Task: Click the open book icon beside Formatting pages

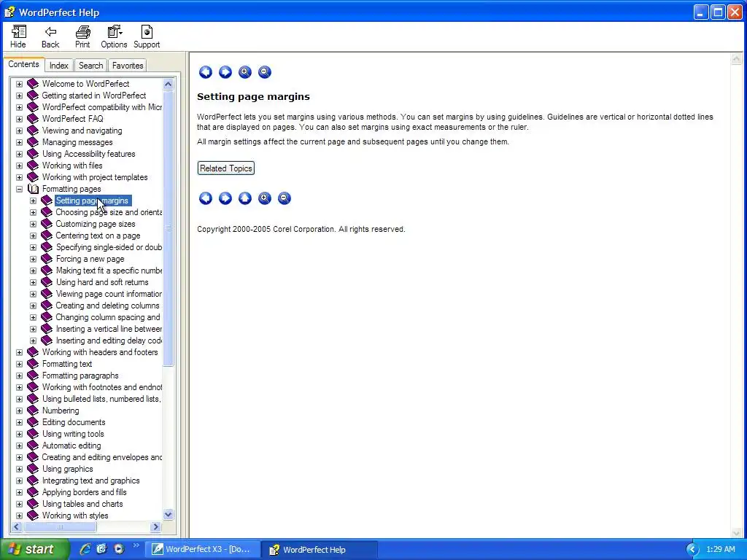Action: tap(33, 189)
